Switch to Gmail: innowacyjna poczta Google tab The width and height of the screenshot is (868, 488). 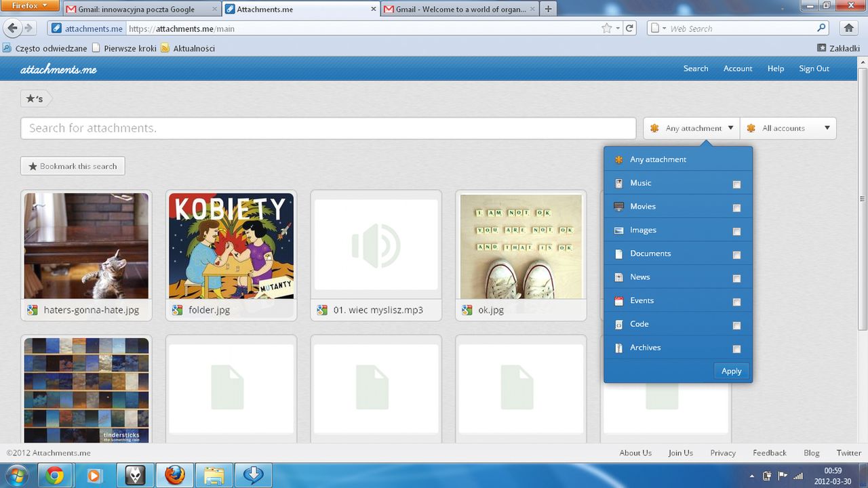(141, 9)
